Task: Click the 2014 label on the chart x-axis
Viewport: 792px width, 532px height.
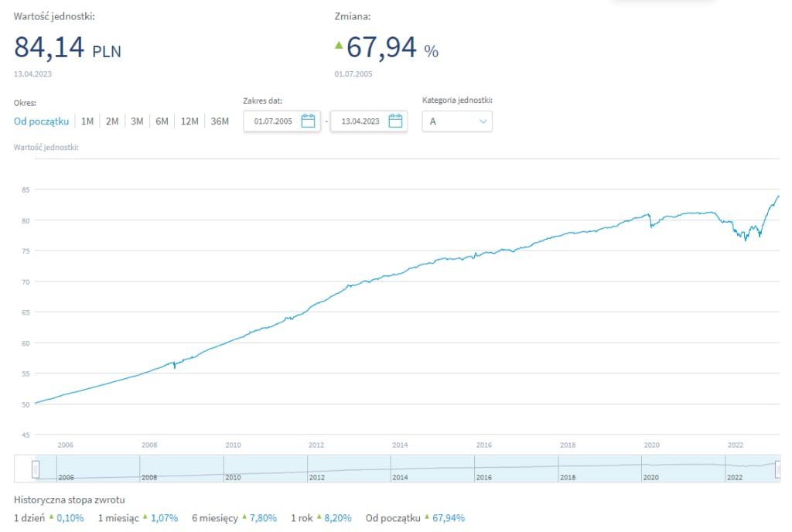Action: tap(400, 445)
